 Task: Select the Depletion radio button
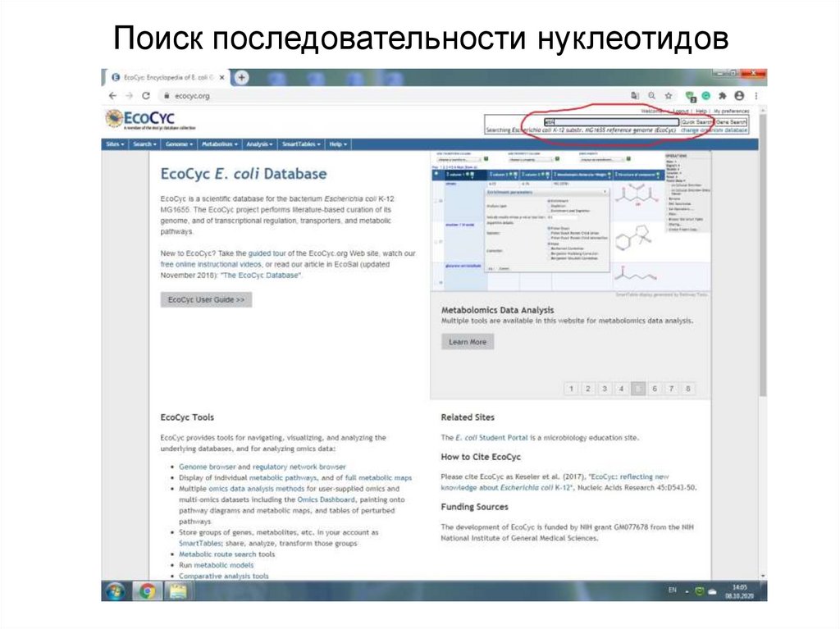[548, 206]
